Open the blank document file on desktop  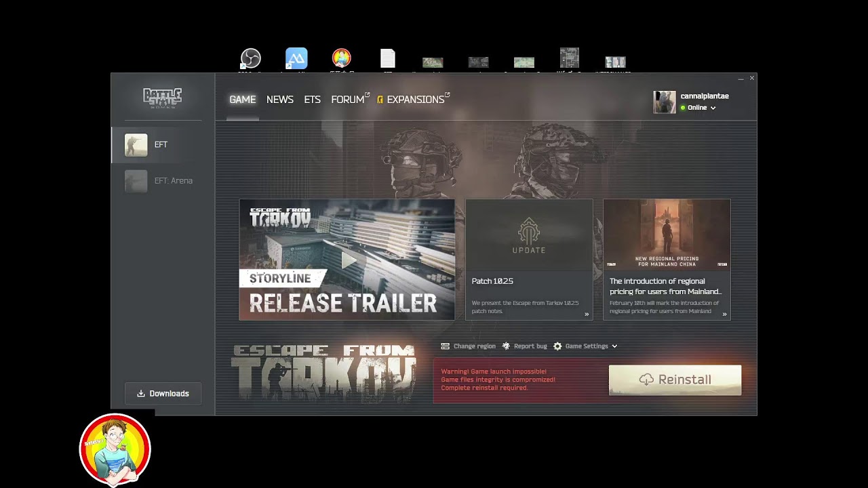[x=387, y=59]
